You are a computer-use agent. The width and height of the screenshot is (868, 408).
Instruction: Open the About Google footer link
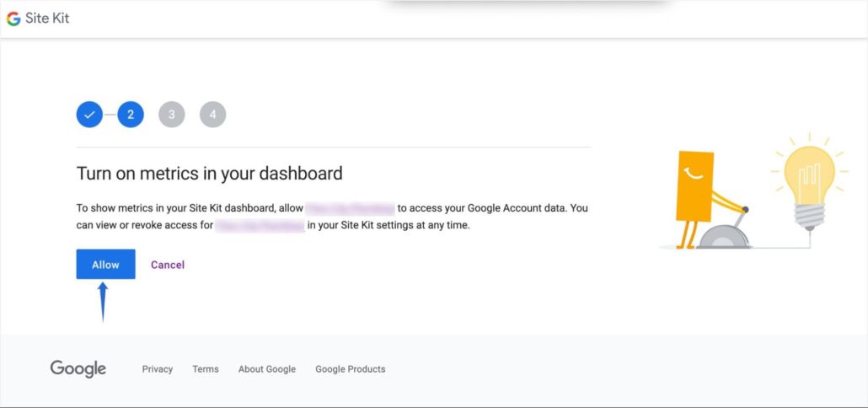267,369
